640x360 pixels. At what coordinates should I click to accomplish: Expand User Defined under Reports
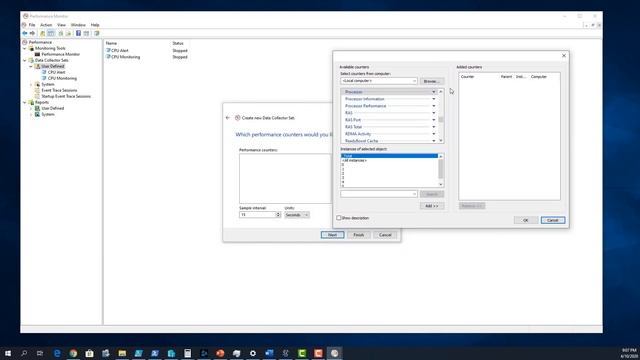coord(31,108)
